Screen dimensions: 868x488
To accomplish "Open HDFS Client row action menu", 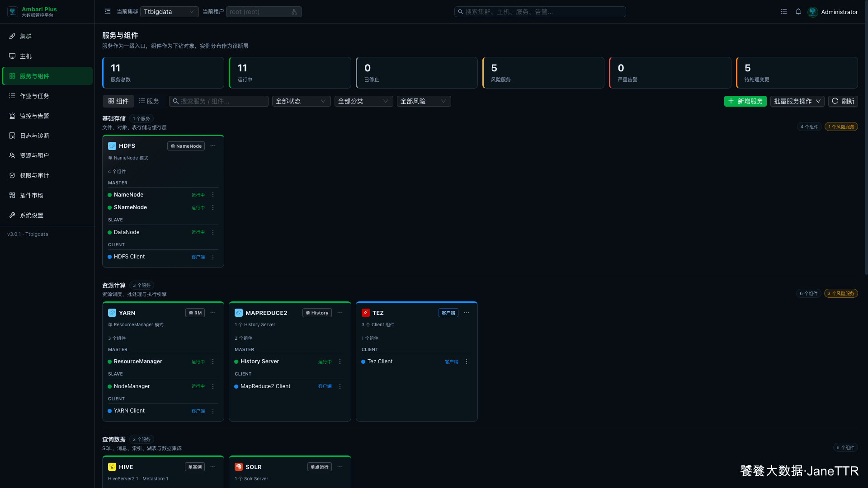I will pos(213,257).
